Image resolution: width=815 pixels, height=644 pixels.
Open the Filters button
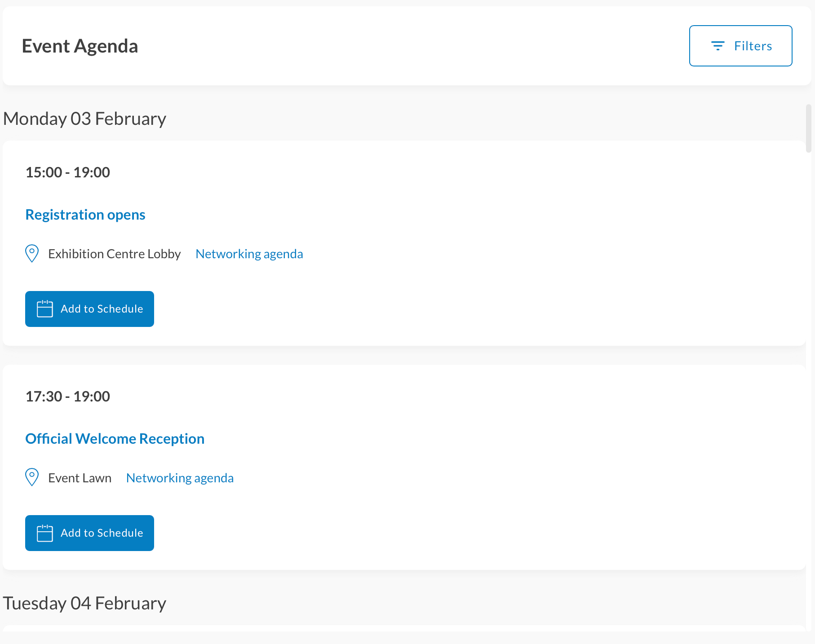[x=740, y=46]
